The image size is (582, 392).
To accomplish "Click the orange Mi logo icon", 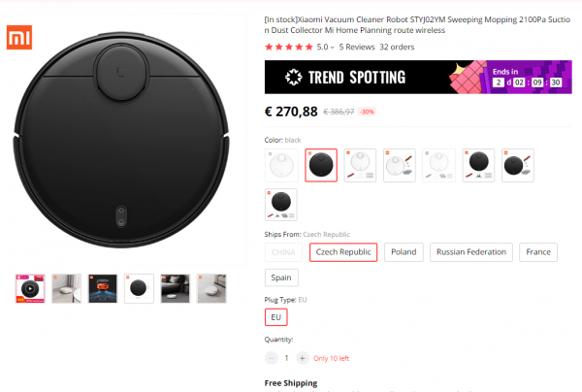I will [x=19, y=37].
